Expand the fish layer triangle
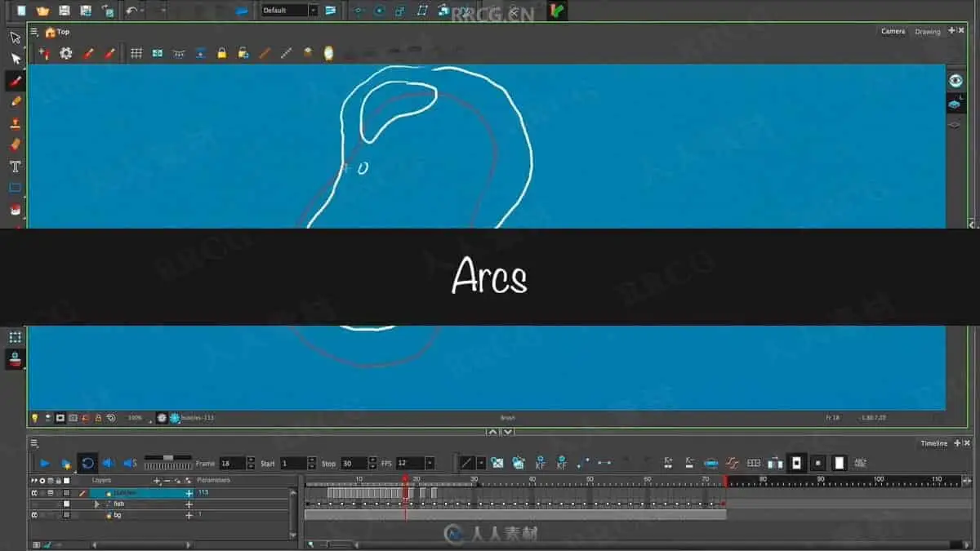 [97, 504]
